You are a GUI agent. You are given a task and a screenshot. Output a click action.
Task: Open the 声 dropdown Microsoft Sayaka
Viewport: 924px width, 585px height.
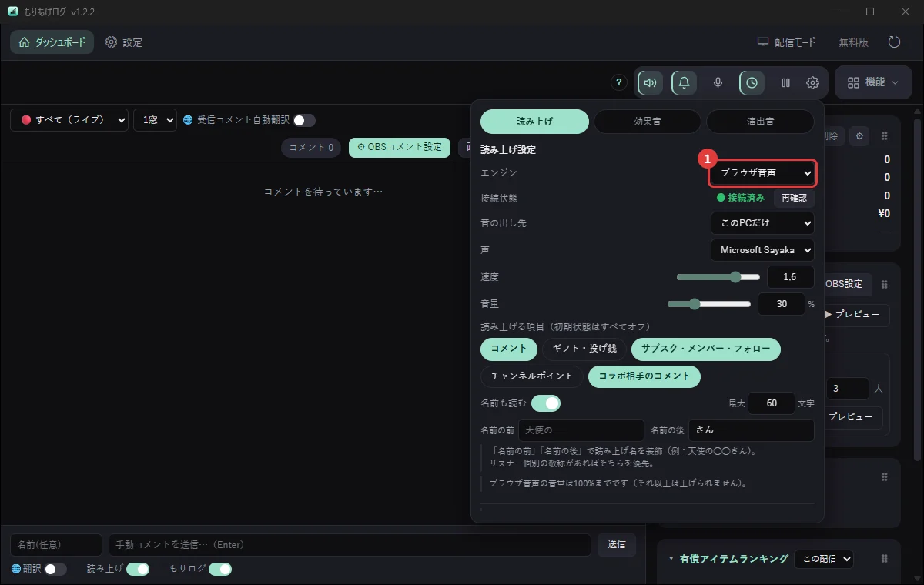click(762, 250)
